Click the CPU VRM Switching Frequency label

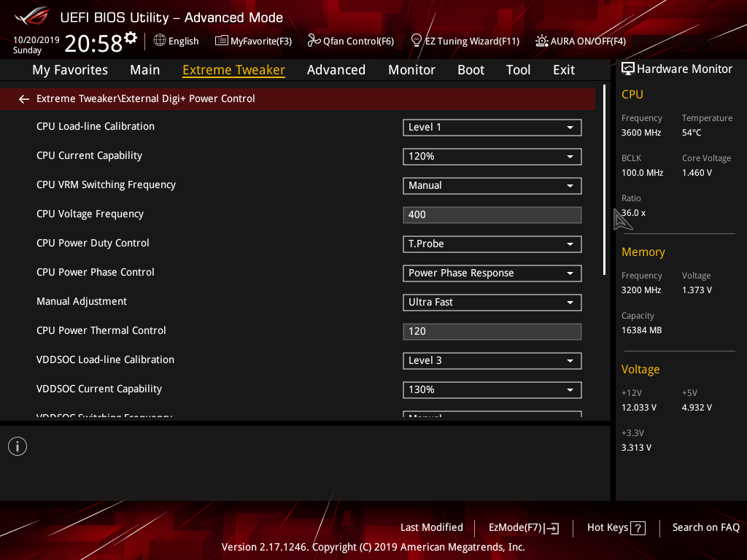(106, 184)
